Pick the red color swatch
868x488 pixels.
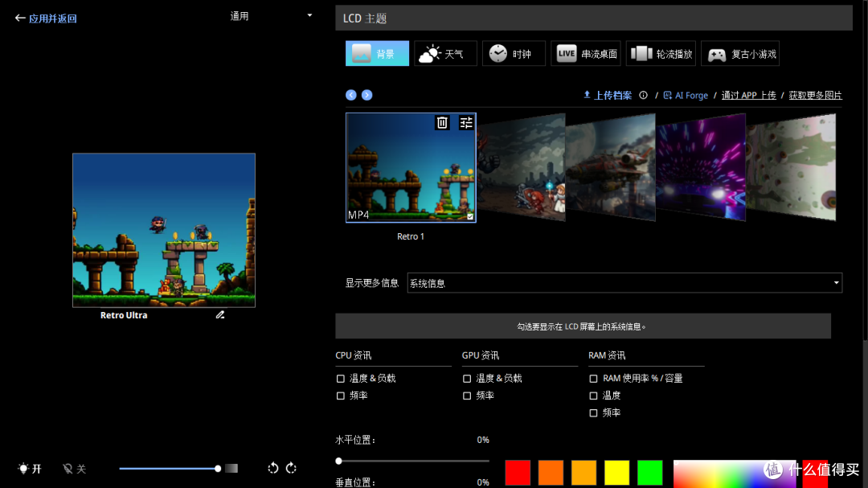[518, 473]
